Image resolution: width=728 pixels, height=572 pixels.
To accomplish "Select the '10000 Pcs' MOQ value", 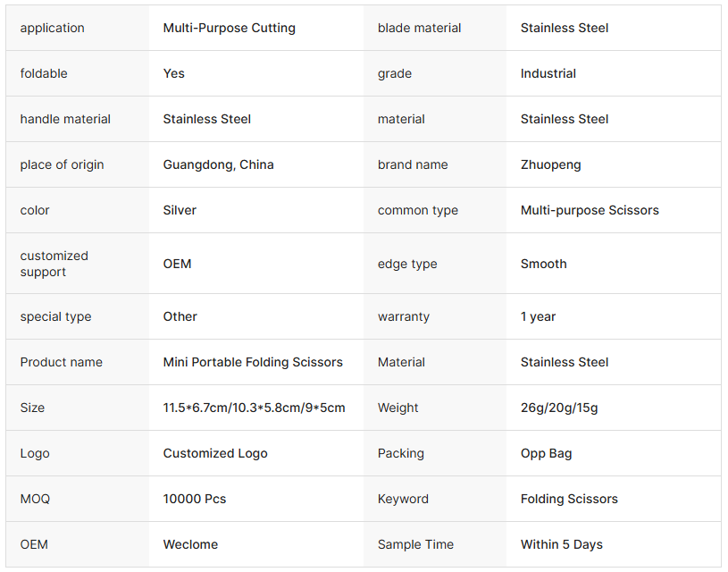I will tap(195, 499).
